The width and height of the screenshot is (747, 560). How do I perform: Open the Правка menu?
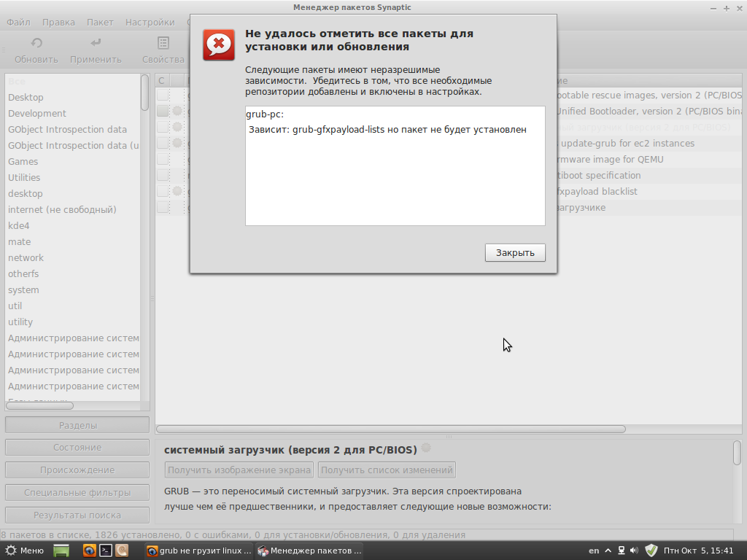(58, 23)
